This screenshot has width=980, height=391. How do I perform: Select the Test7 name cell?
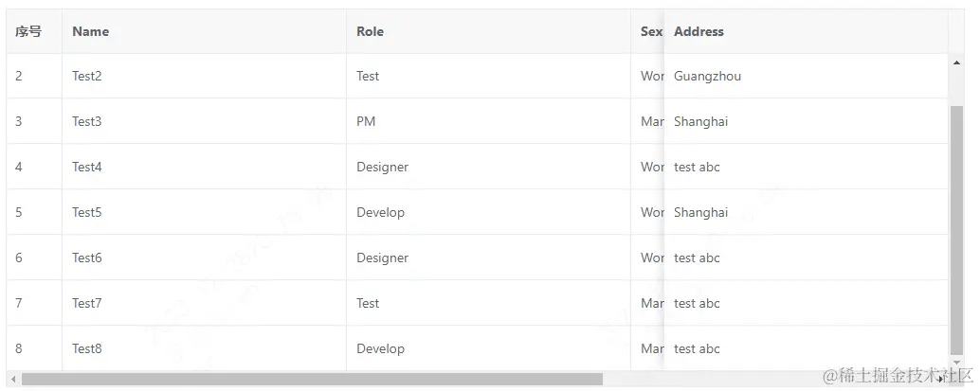coord(86,303)
